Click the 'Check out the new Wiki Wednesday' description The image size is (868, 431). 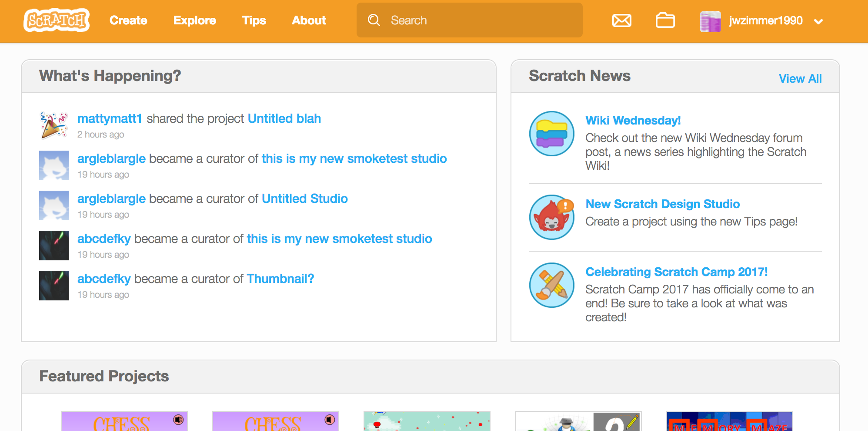pyautogui.click(x=696, y=152)
